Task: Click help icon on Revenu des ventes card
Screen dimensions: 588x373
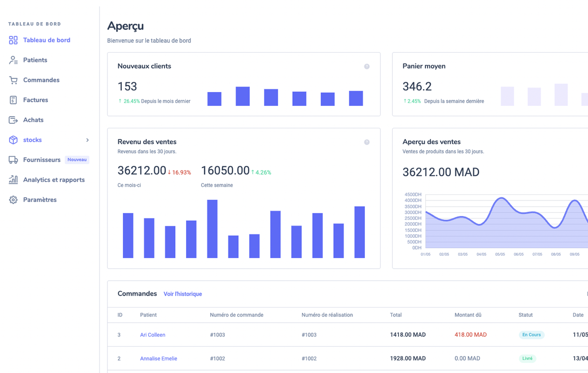Action: point(366,142)
